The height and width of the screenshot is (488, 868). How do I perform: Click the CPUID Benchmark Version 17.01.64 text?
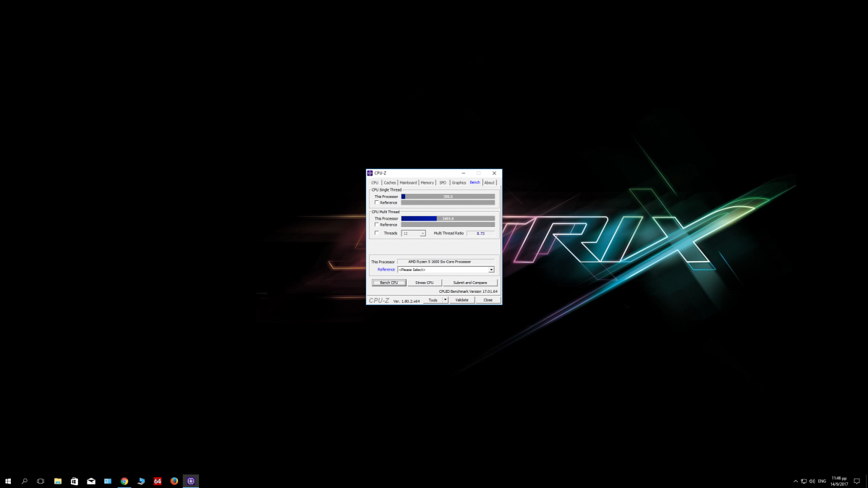coord(468,291)
